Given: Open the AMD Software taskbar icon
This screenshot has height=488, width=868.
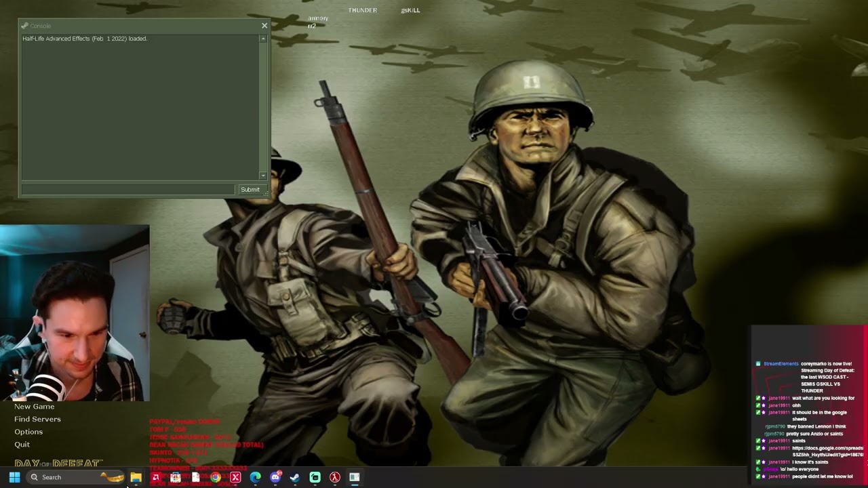Looking at the screenshot, I should (155, 477).
